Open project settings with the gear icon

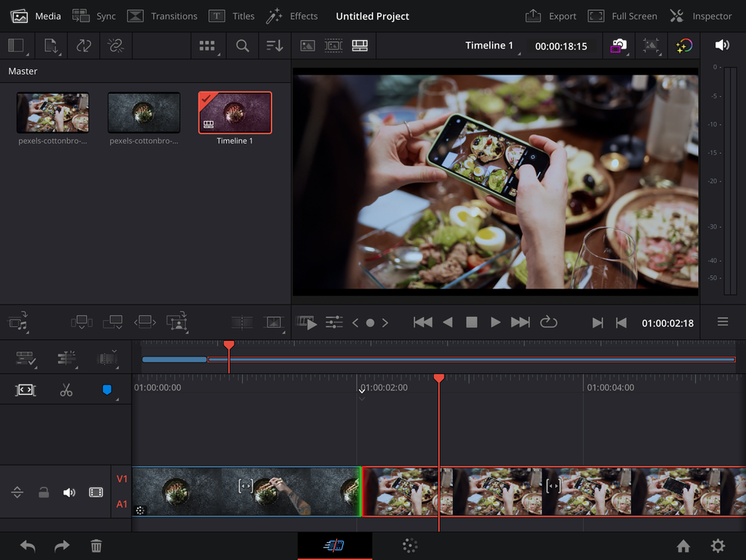pos(719,545)
